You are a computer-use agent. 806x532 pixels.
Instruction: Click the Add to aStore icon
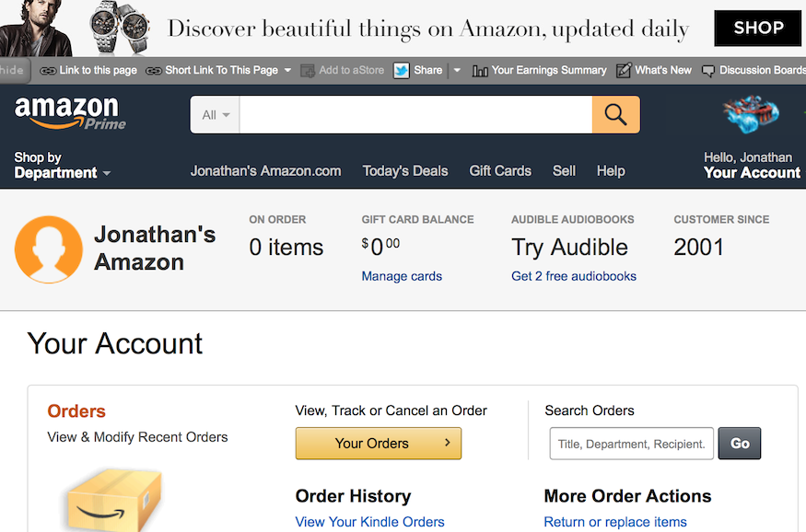pyautogui.click(x=308, y=71)
